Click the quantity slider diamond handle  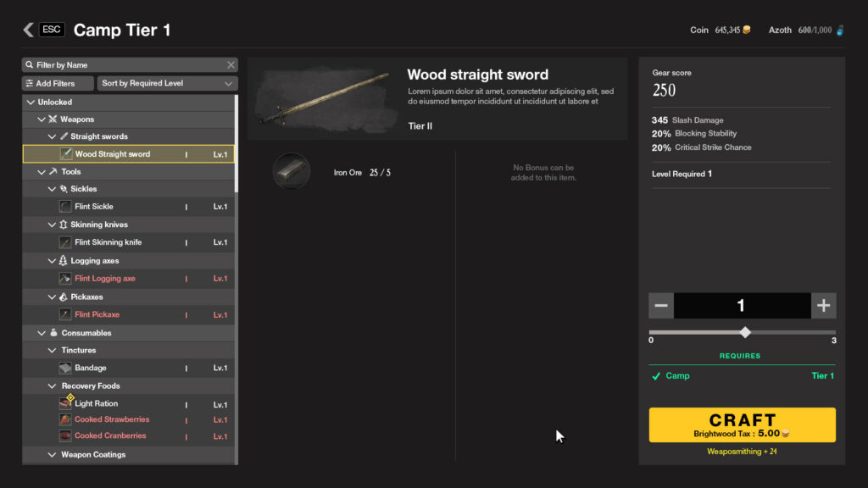tap(745, 332)
